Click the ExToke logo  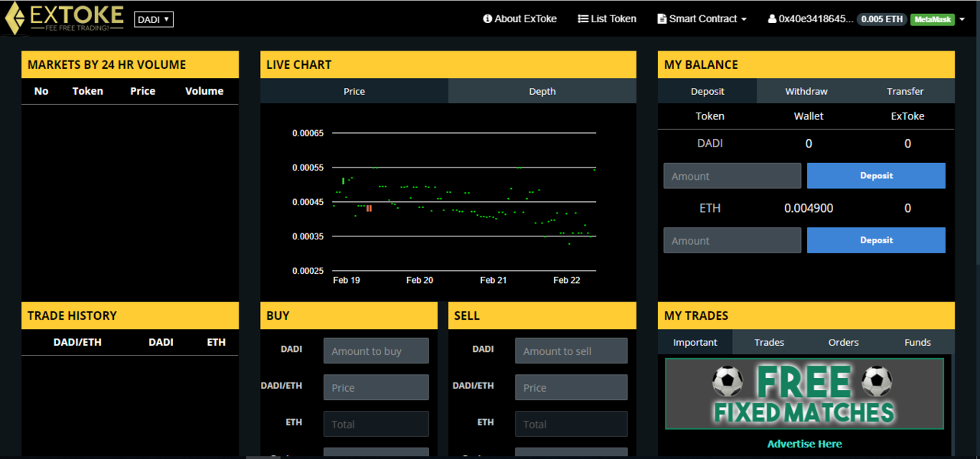coord(63,18)
